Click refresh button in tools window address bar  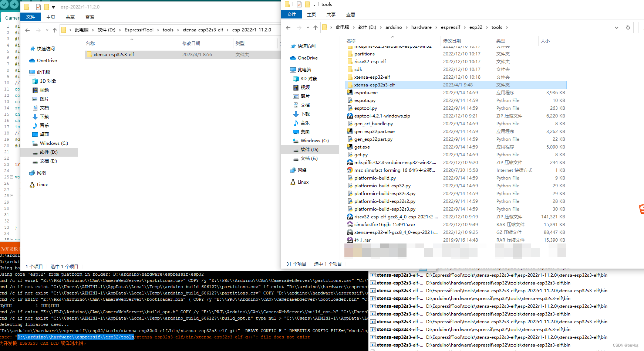coord(628,27)
